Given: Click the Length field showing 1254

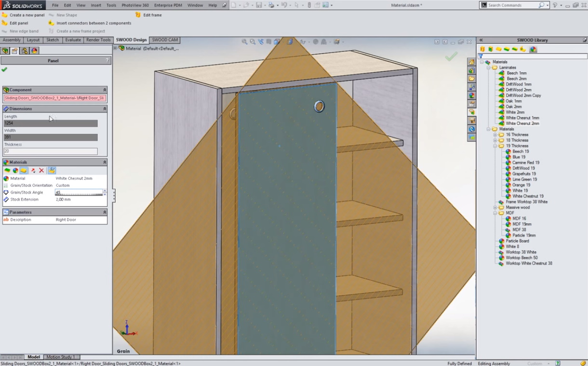Looking at the screenshot, I should pos(51,123).
